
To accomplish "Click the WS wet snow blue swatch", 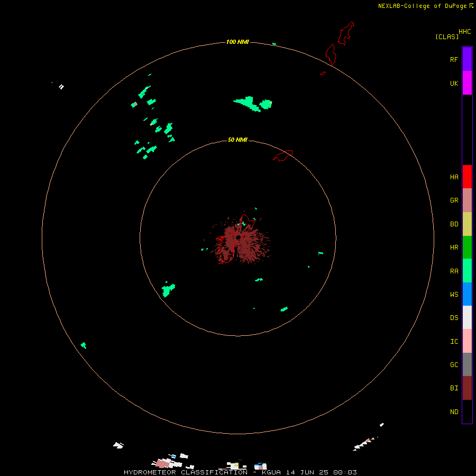I will (467, 294).
